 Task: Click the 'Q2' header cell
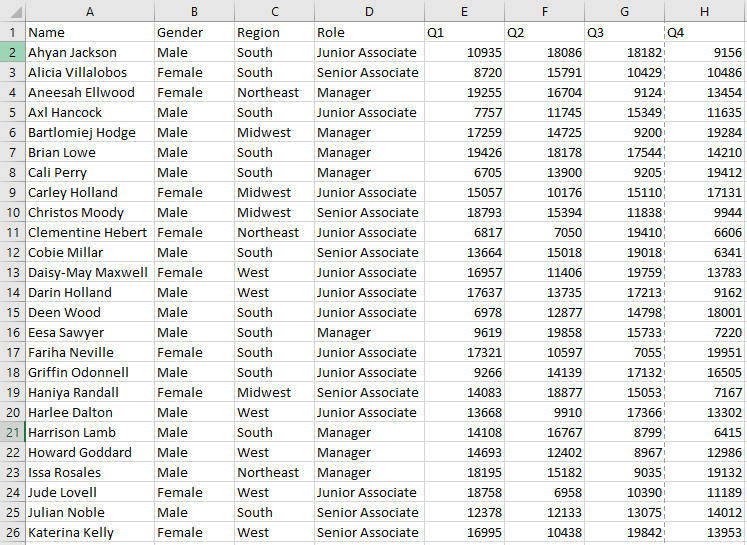(545, 32)
